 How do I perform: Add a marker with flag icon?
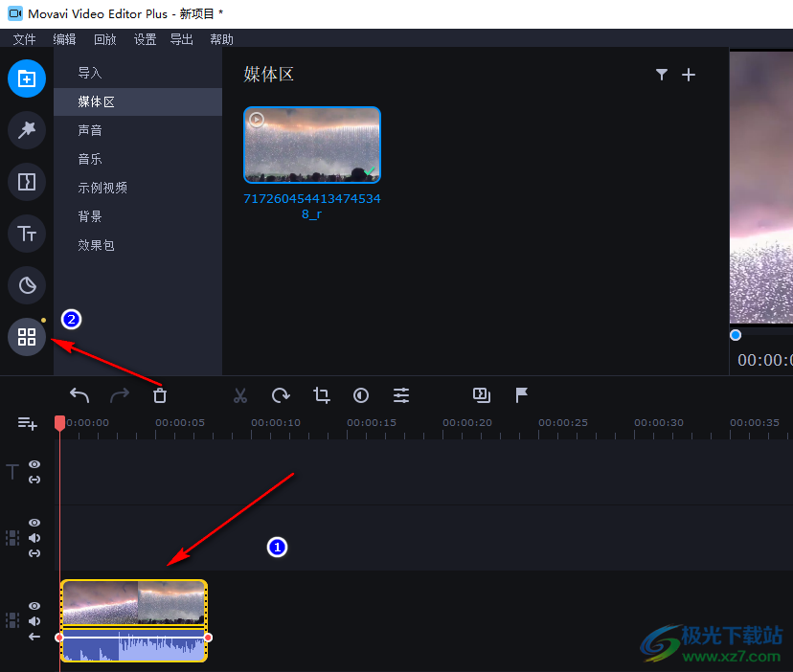521,395
